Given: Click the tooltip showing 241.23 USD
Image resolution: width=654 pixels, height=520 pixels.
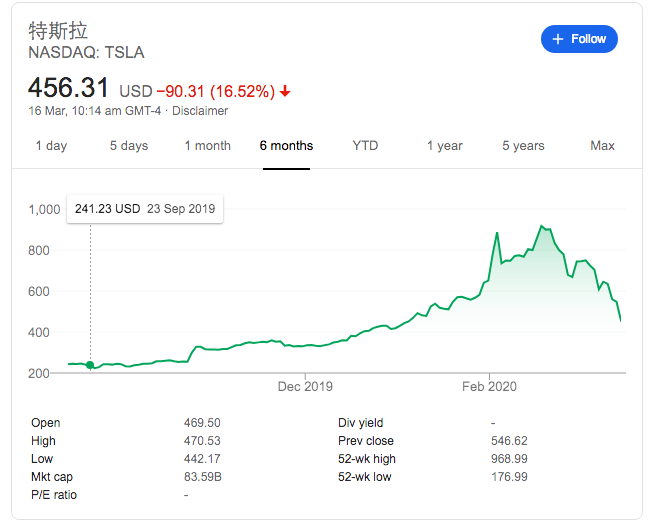Looking at the screenshot, I should click(108, 209).
